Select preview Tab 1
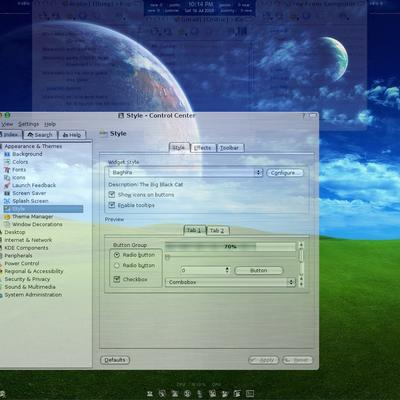 [x=194, y=230]
